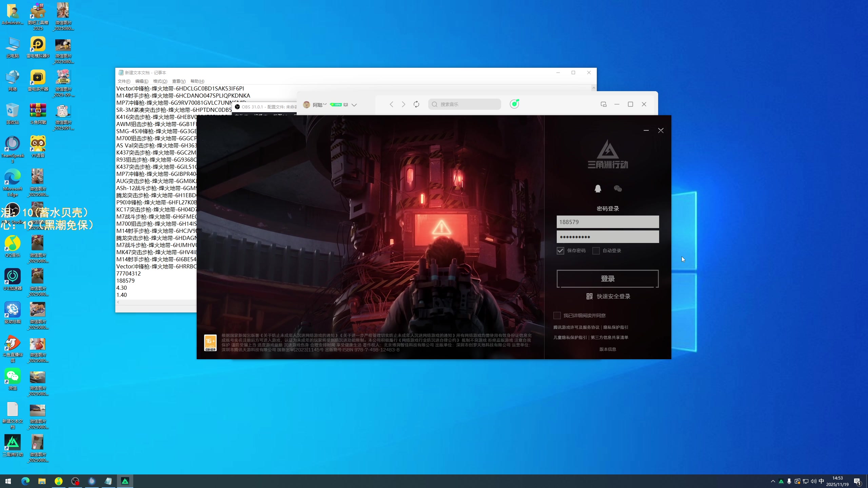Click the QR code quick login icon
Screen dimensions: 868x488
(x=589, y=297)
